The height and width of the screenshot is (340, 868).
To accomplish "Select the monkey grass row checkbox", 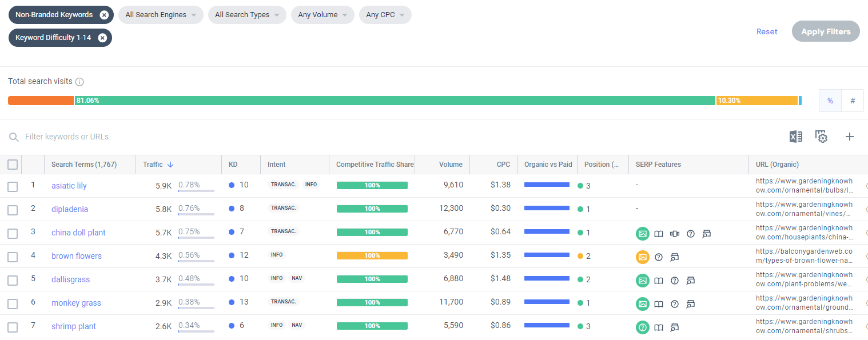I will [x=13, y=303].
